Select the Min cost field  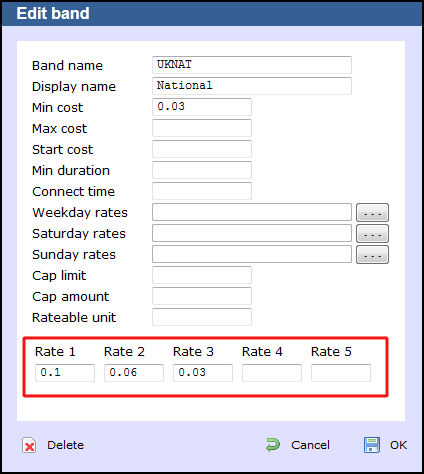pos(202,107)
